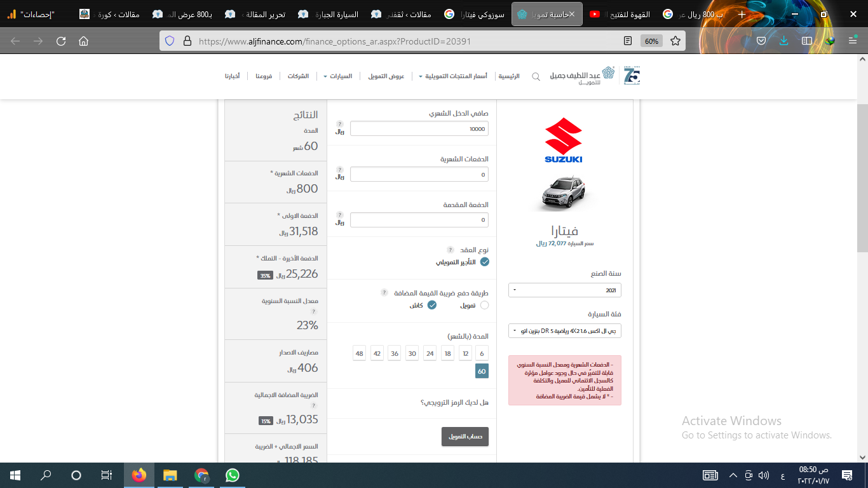Open WhatsApp from the taskbar
Image resolution: width=868 pixels, height=488 pixels.
pos(232,475)
